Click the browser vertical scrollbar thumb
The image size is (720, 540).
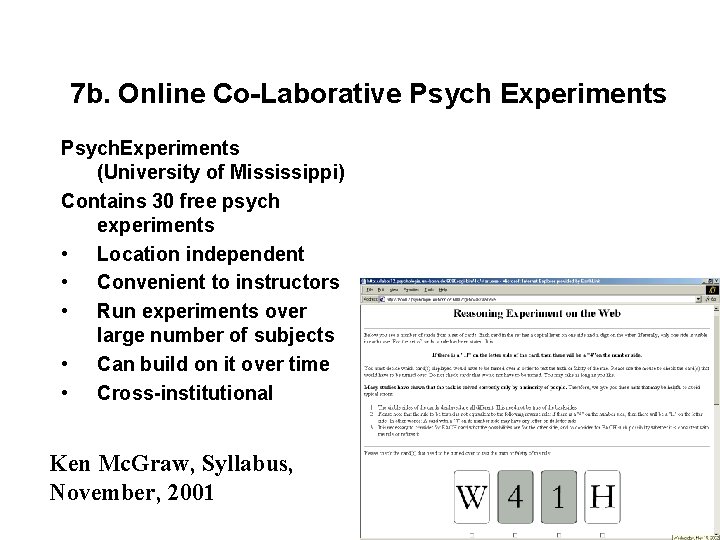[x=716, y=360]
